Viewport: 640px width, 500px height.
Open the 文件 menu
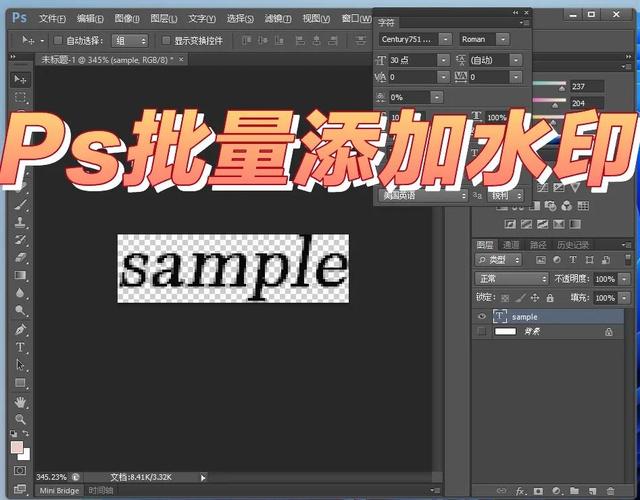tap(52, 19)
